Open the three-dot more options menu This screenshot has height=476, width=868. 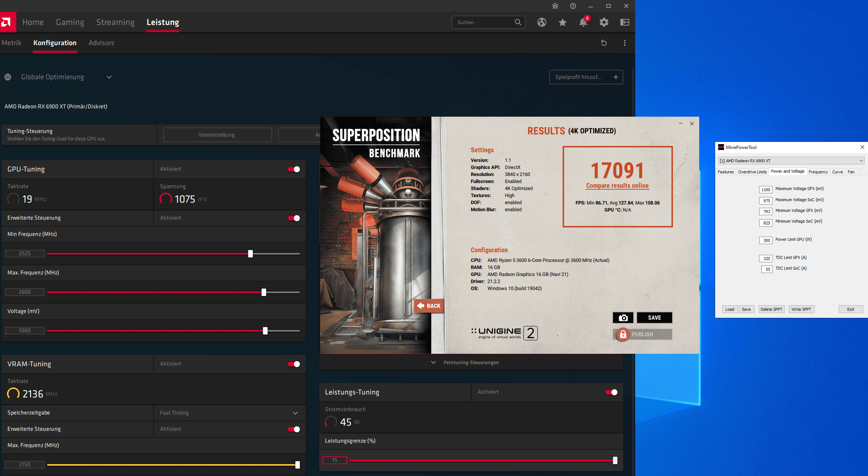tap(624, 43)
